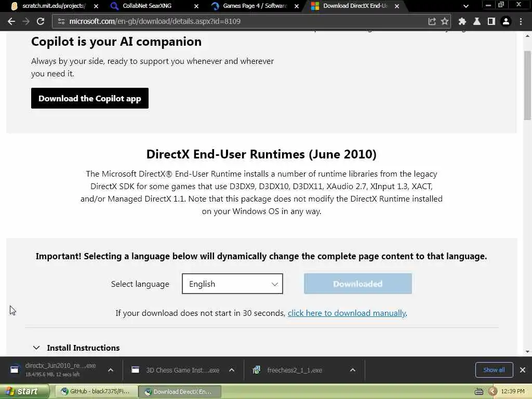
Task: Close the Games Page 4 tab
Action: (x=297, y=6)
